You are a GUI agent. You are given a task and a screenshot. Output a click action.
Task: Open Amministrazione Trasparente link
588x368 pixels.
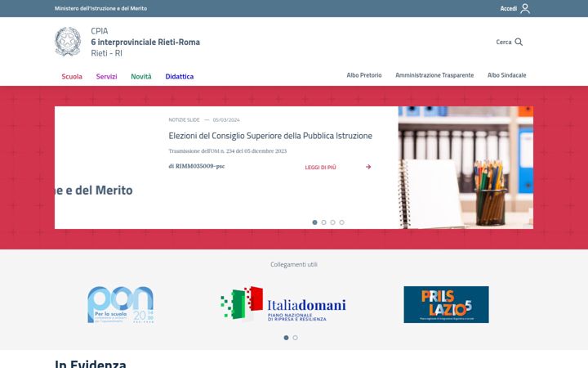[434, 75]
